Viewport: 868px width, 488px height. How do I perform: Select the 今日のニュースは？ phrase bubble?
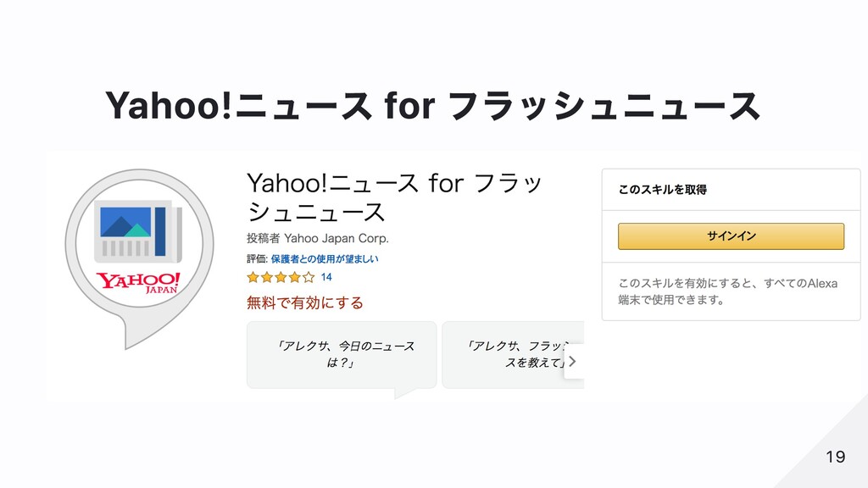(342, 354)
